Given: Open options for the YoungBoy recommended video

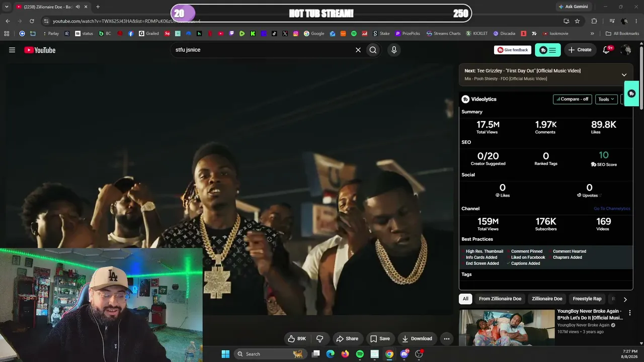Looking at the screenshot, I should pyautogui.click(x=629, y=313).
